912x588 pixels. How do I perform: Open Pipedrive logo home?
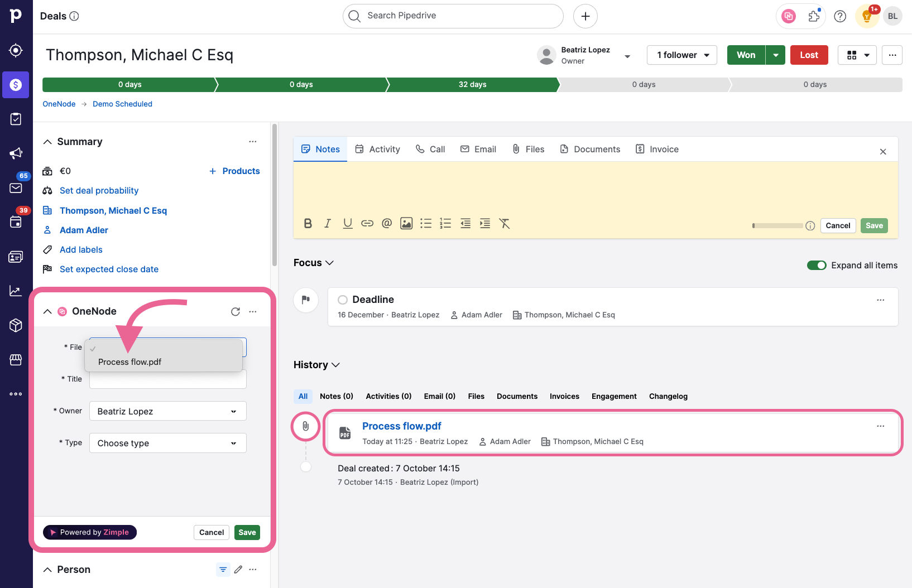coord(16,16)
